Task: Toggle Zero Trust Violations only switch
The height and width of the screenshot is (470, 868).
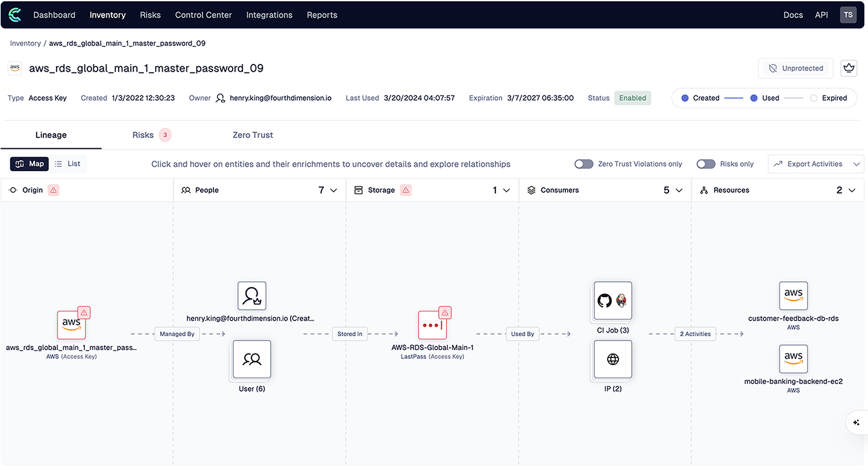Action: point(583,164)
